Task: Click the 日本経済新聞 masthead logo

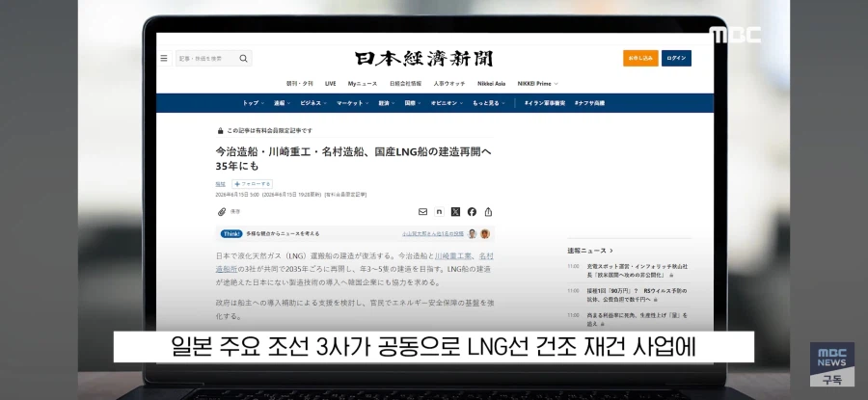Action: [423, 59]
